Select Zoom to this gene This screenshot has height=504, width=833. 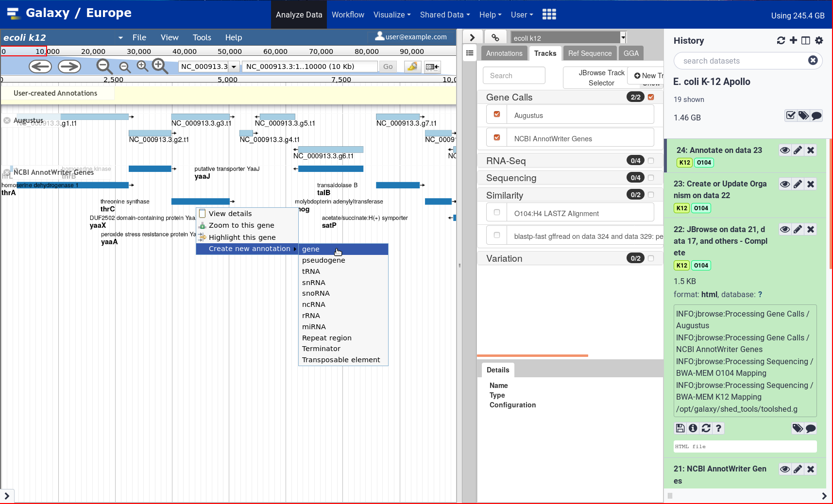coord(247,225)
